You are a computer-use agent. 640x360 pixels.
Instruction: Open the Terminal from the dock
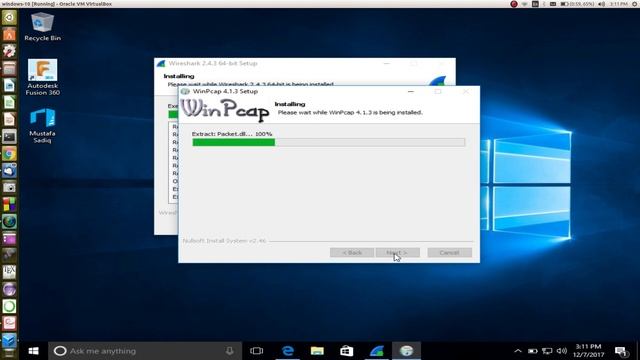coord(9,137)
